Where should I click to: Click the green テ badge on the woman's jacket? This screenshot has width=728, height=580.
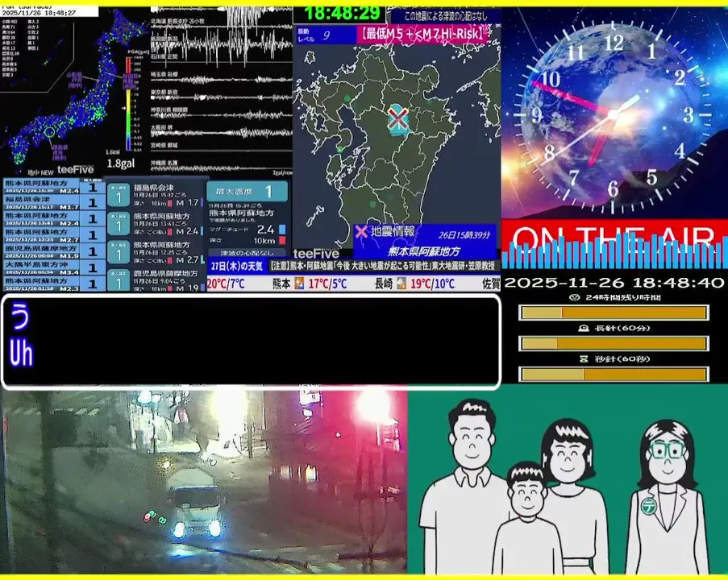coord(648,505)
